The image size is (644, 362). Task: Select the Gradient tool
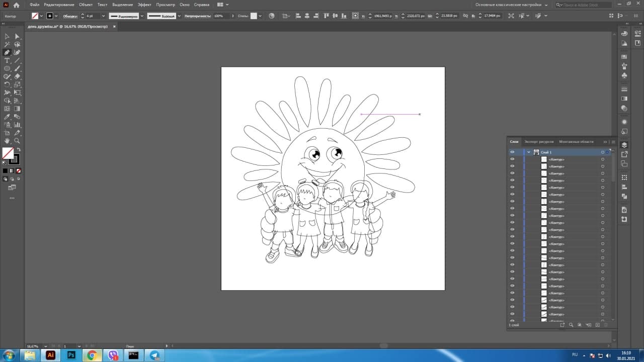(17, 109)
